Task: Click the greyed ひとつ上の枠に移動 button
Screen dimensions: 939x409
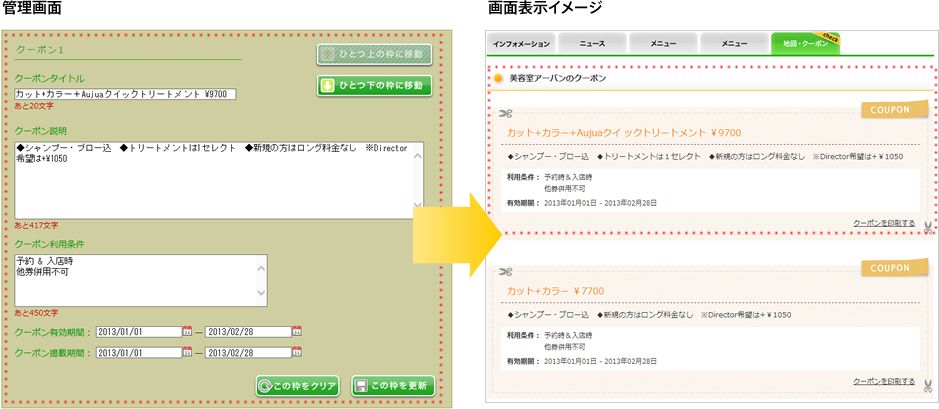Action: [374, 54]
